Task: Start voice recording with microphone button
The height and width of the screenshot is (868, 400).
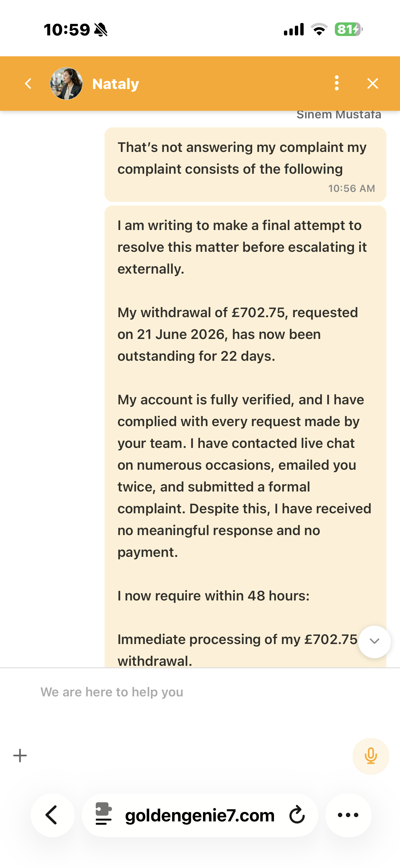Action: (x=371, y=756)
